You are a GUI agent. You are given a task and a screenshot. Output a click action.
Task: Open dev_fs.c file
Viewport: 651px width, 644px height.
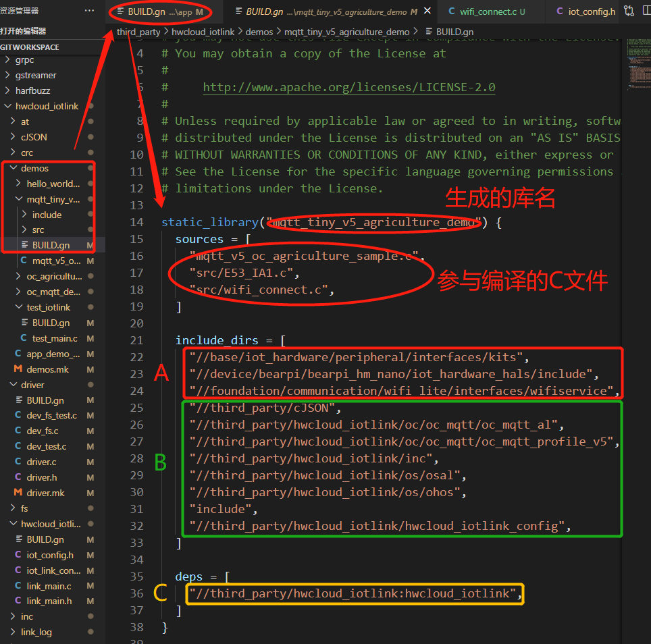pos(52,431)
